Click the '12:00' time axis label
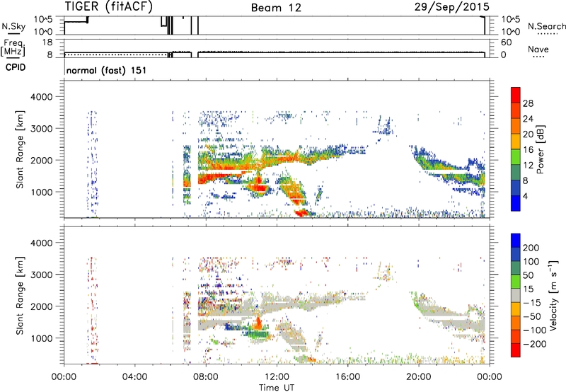The width and height of the screenshot is (566, 392). pos(277,377)
